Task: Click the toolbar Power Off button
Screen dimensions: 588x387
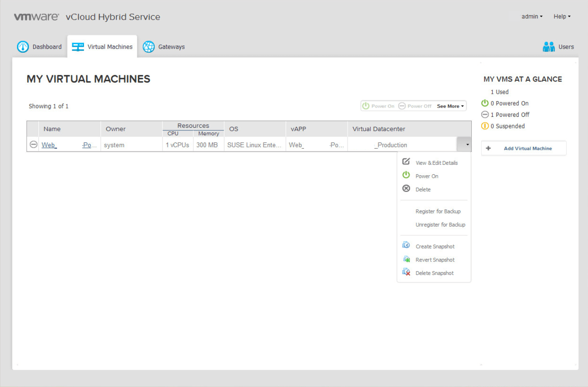Action: tap(415, 106)
